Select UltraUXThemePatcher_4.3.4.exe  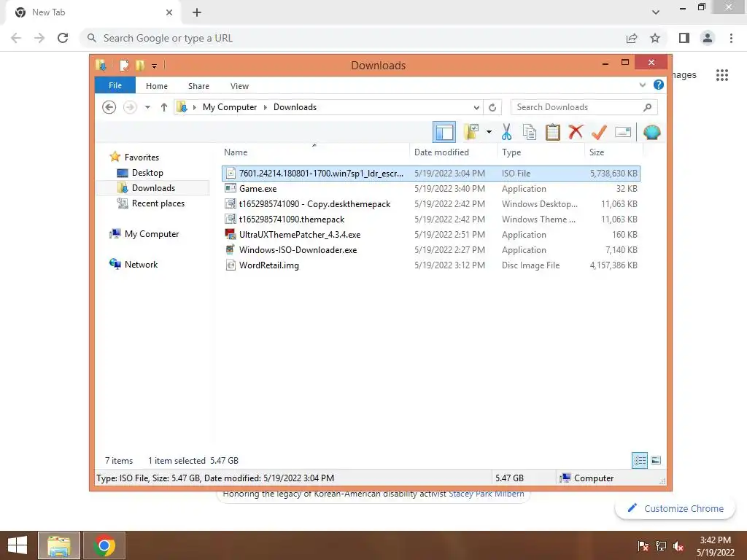tap(430, 234)
